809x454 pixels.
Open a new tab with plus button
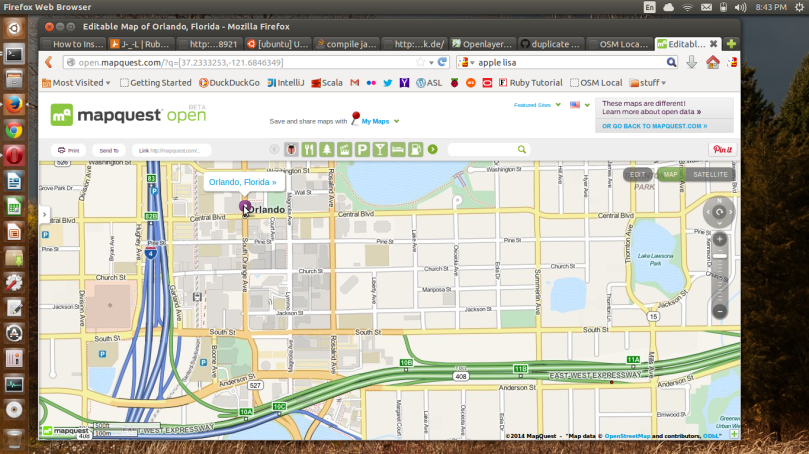tap(731, 44)
